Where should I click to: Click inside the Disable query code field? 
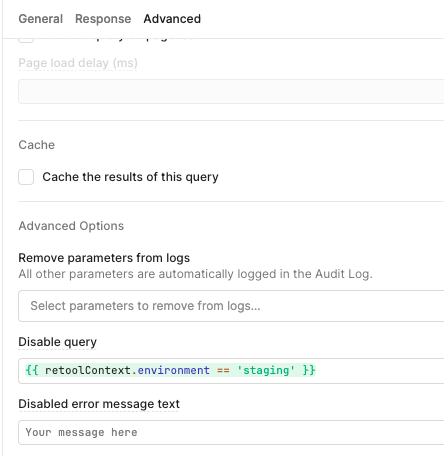coord(231,371)
